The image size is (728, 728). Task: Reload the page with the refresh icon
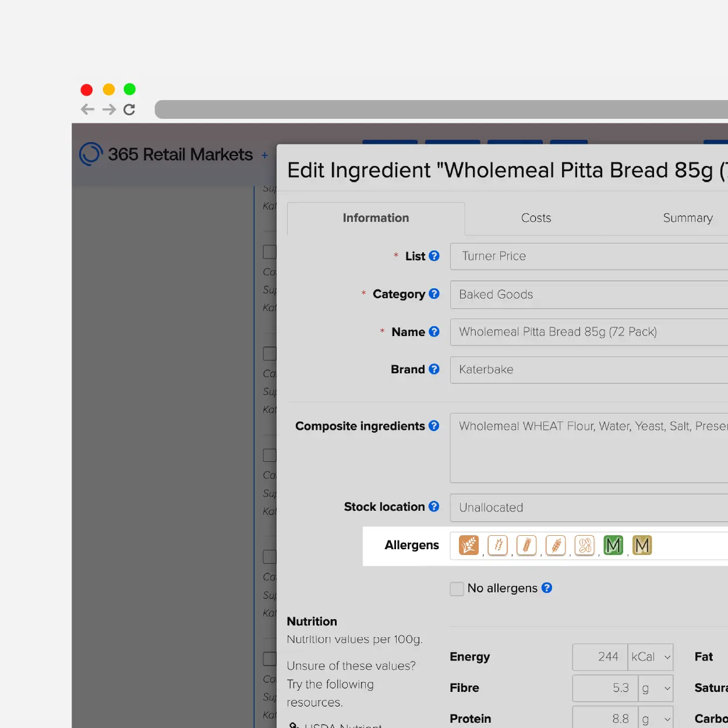129,109
